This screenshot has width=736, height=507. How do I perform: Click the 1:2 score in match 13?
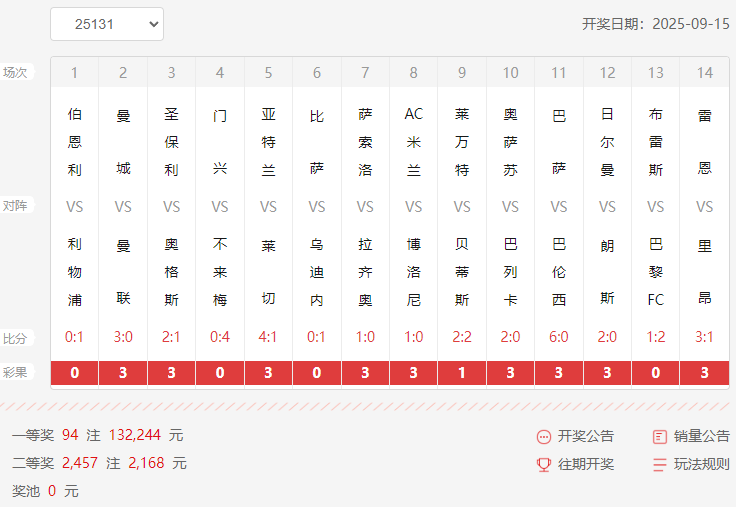click(656, 337)
